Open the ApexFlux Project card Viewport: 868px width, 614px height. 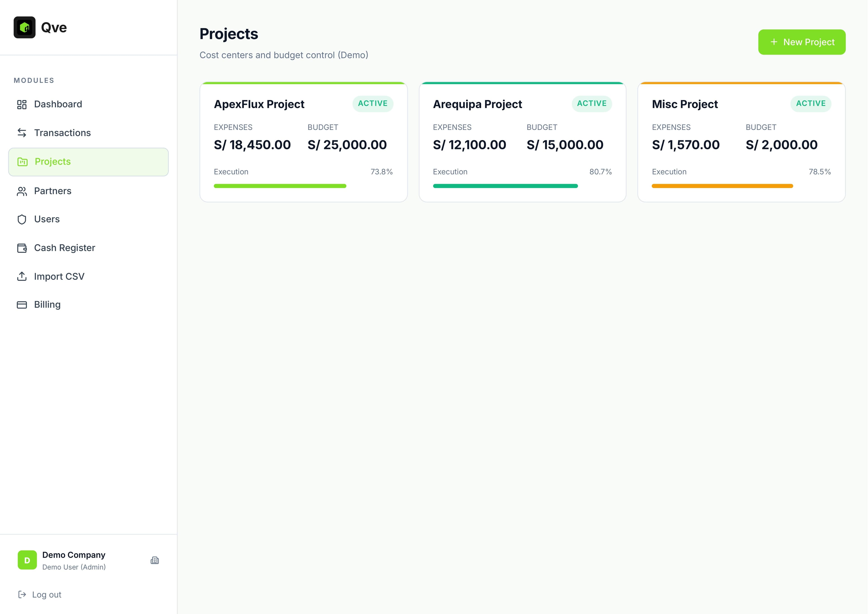[x=303, y=142]
